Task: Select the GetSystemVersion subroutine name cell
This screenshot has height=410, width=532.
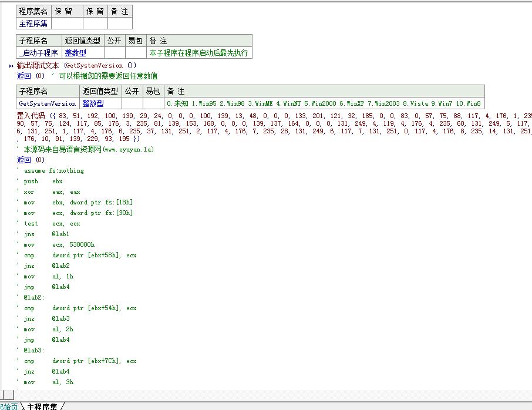Action: 48,103
